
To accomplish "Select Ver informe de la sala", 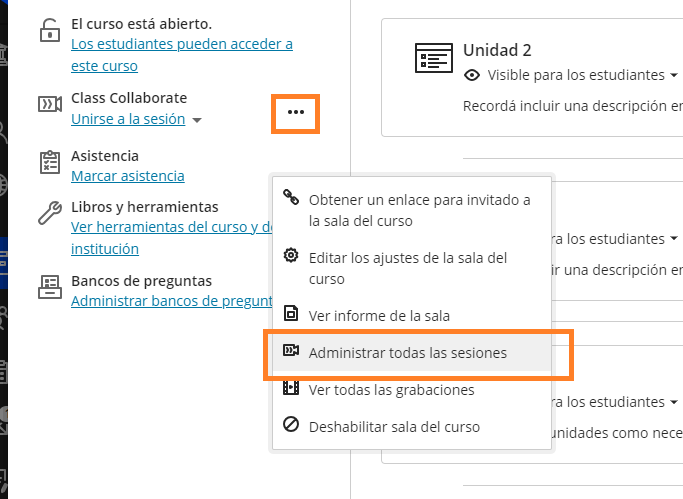I will [x=379, y=315].
